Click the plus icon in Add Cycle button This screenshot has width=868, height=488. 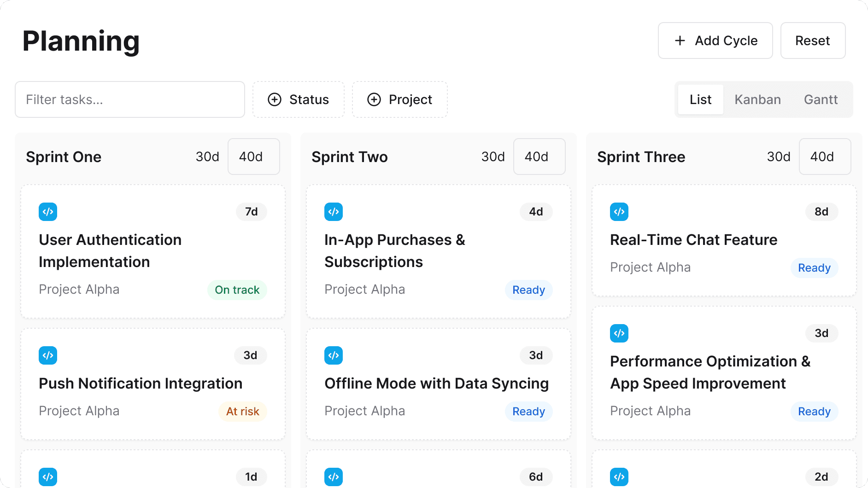(680, 41)
